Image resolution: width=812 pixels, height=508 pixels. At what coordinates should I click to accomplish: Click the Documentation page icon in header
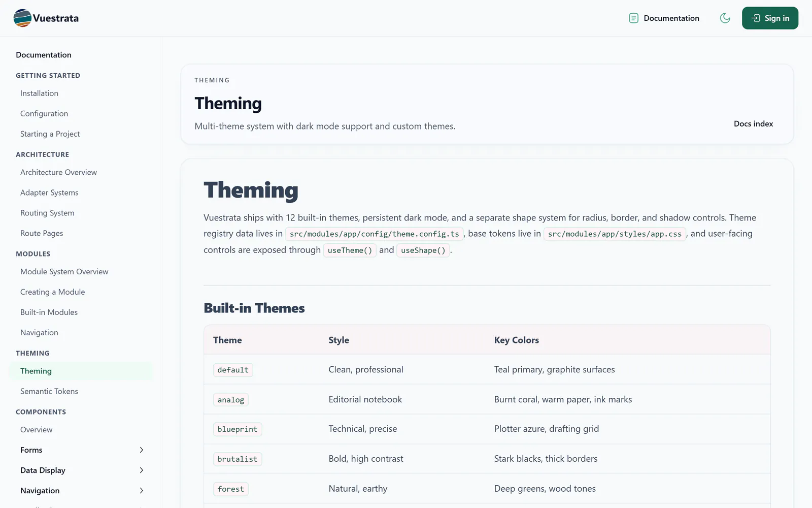(x=633, y=18)
